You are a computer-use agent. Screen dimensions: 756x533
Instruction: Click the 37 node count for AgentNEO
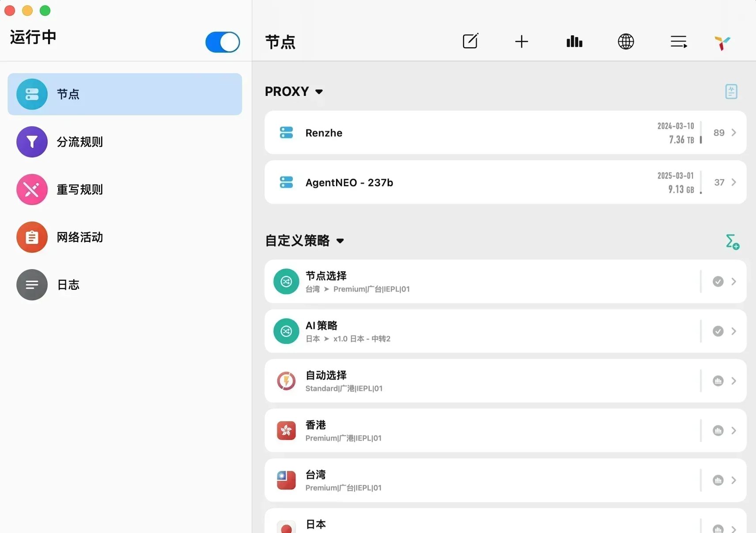(719, 182)
